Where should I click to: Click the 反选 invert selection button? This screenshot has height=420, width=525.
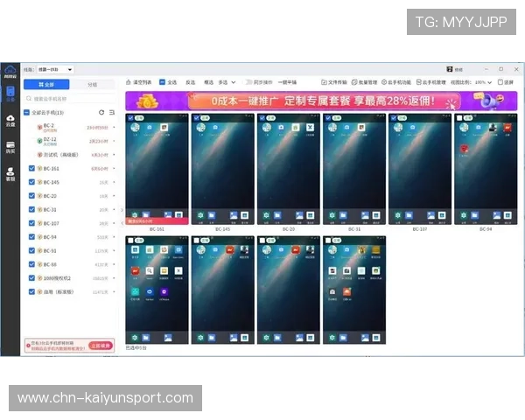(190, 82)
